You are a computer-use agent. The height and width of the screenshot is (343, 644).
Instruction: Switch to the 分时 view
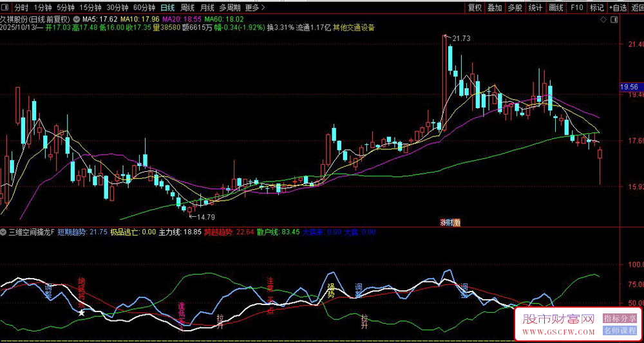[21, 7]
